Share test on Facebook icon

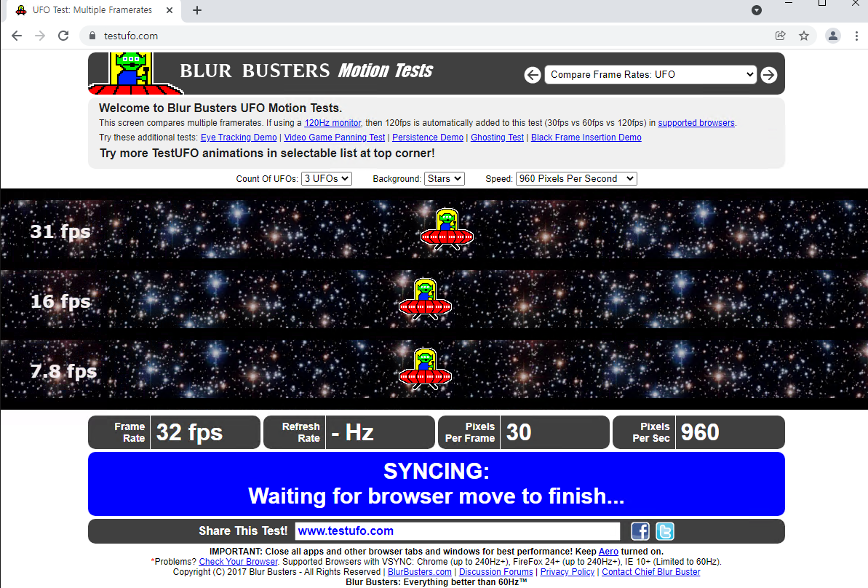(640, 531)
